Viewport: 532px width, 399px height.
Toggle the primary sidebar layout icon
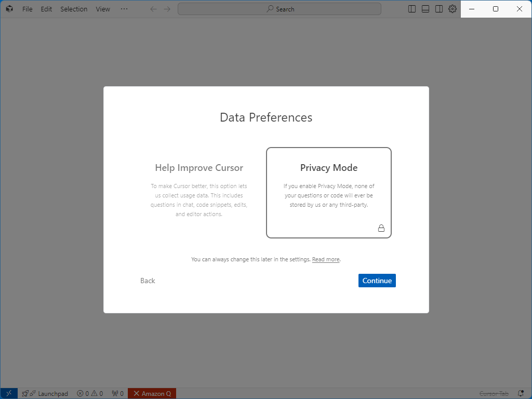click(x=412, y=9)
